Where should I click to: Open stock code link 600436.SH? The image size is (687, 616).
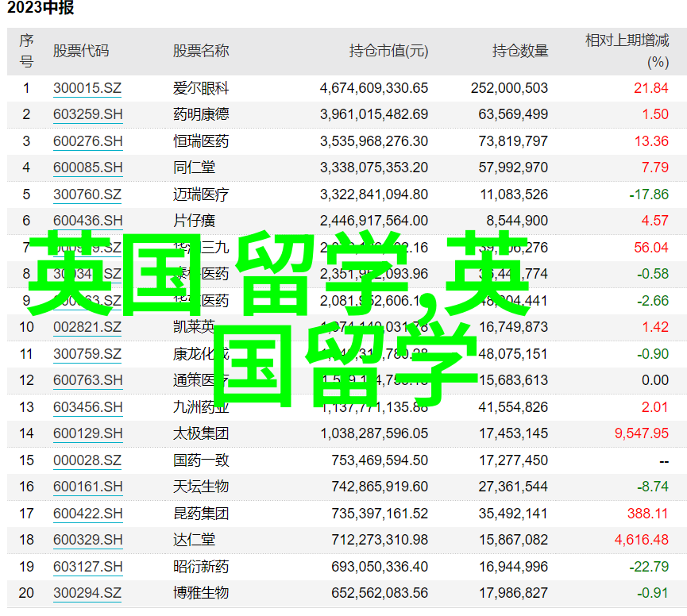87,221
